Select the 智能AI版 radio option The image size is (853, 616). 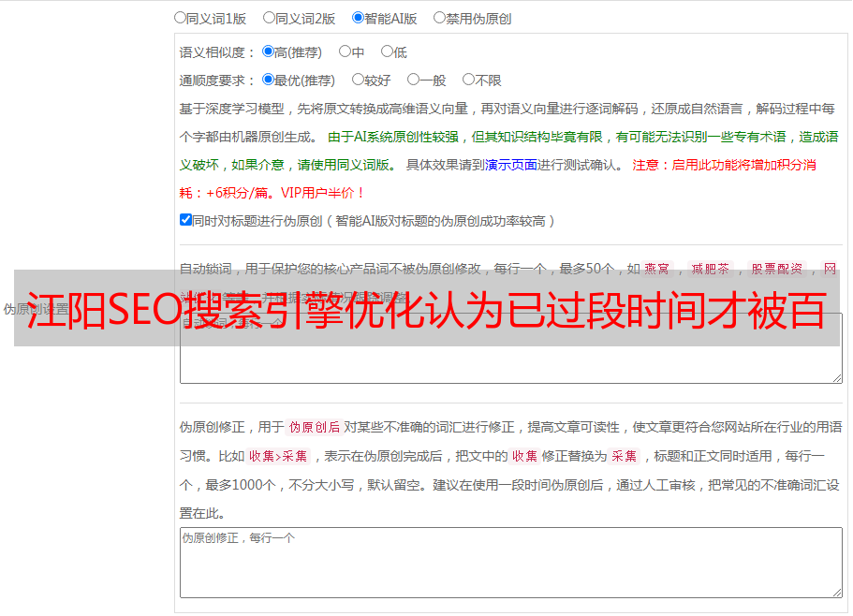point(358,18)
